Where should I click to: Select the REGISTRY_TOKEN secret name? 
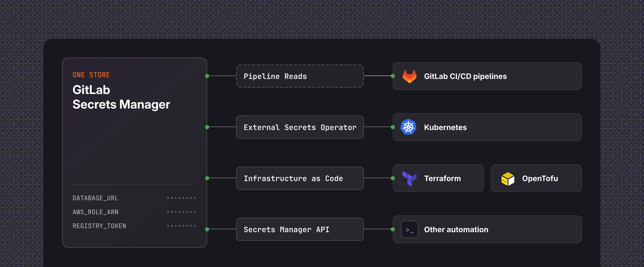(x=99, y=226)
